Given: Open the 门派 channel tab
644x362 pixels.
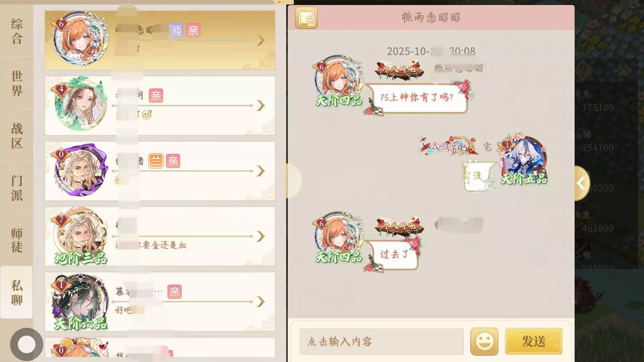Looking at the screenshot, I should pos(16,188).
